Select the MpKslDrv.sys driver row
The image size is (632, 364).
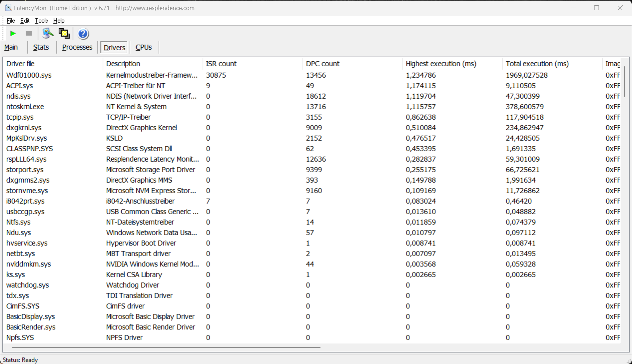click(312, 138)
